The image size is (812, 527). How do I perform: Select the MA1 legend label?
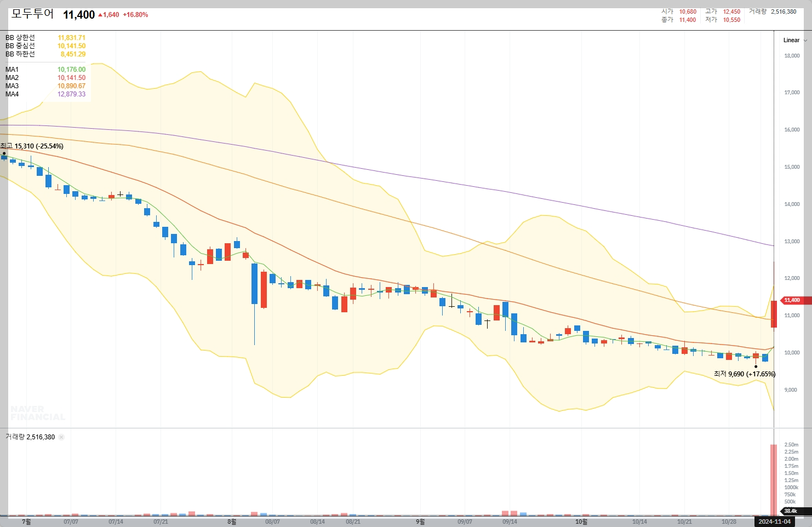pos(12,70)
